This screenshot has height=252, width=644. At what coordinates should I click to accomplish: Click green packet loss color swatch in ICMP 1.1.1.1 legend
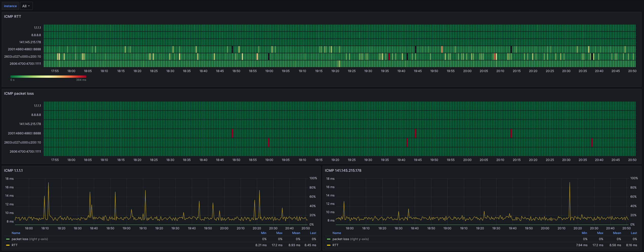coord(8,239)
